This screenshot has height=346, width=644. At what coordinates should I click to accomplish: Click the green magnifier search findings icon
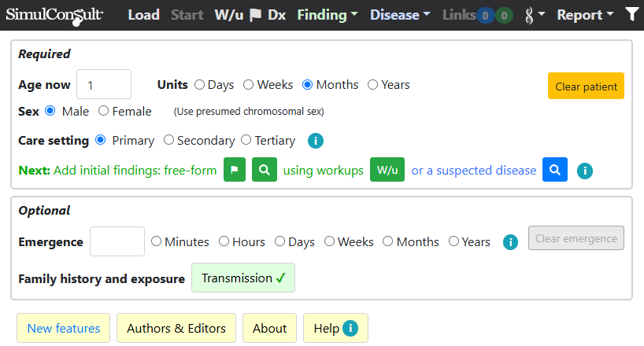coord(265,170)
